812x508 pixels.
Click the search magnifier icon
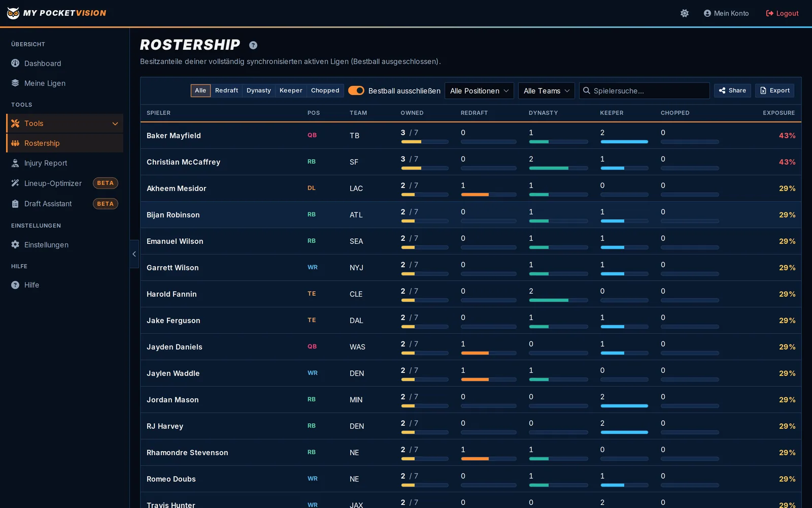tap(587, 90)
